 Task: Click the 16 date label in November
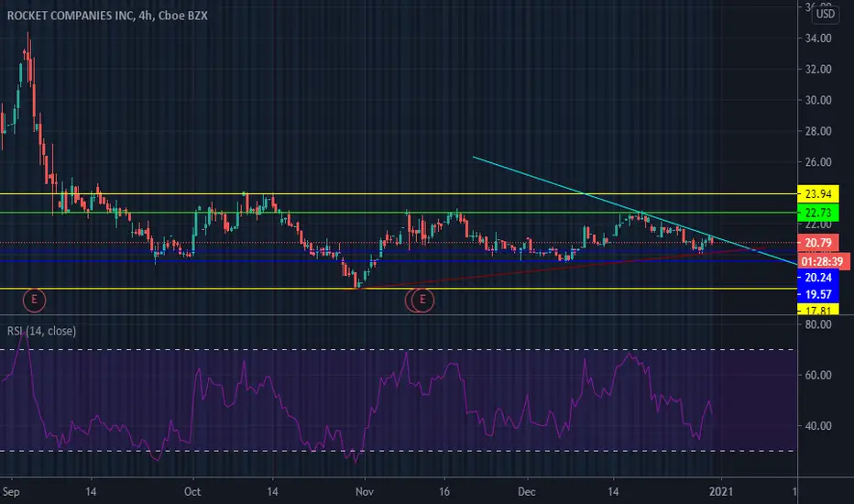[x=444, y=491]
